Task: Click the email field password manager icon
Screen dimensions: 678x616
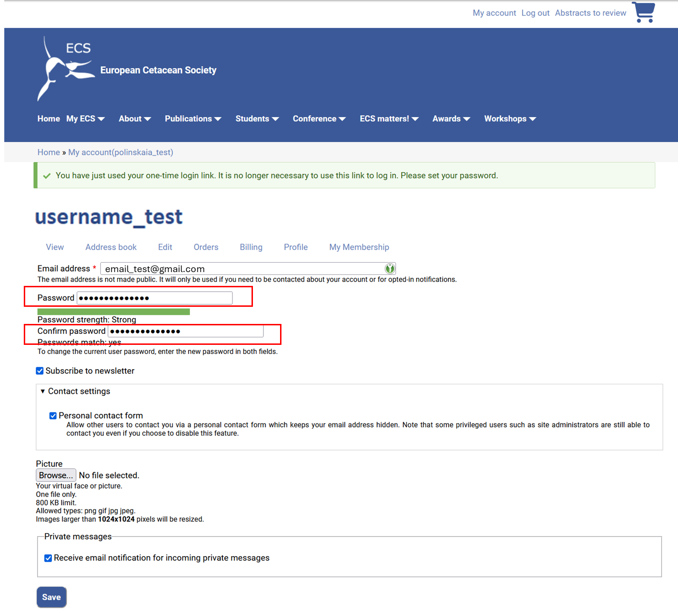Action: pos(390,269)
